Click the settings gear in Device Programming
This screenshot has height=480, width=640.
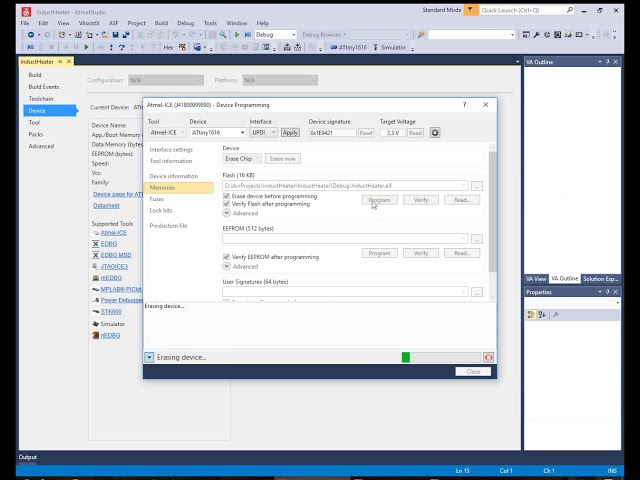[x=435, y=133]
